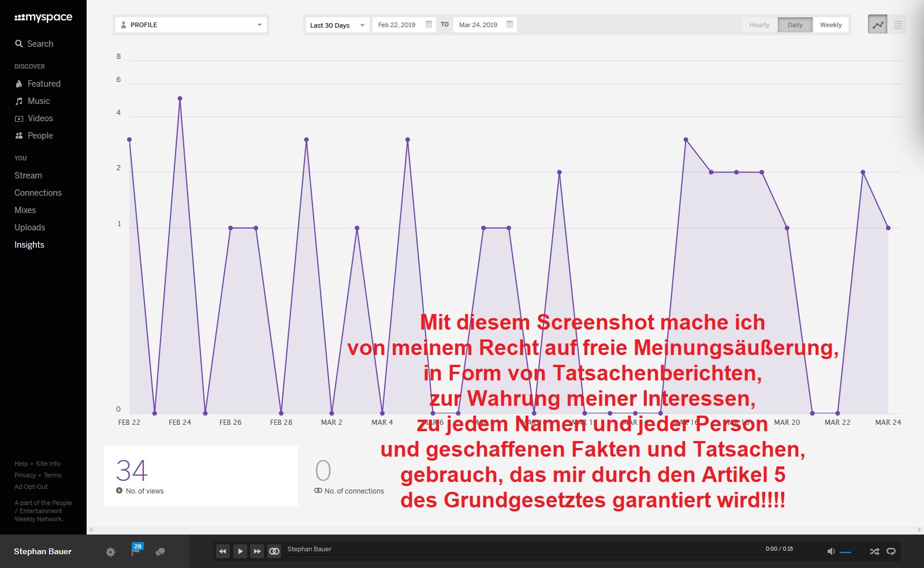Select the No. of views card
The width and height of the screenshot is (924, 568).
tap(201, 476)
